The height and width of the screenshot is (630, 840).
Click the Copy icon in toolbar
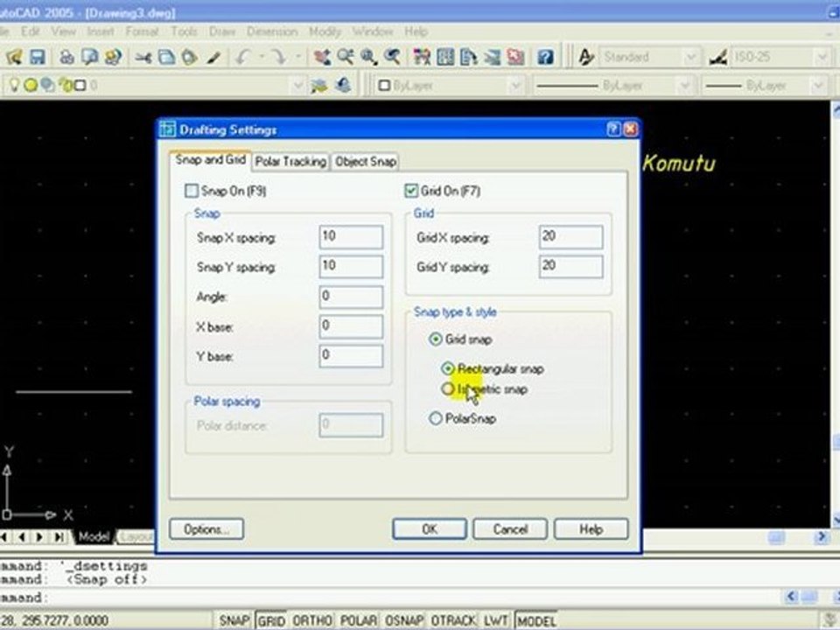click(x=166, y=56)
